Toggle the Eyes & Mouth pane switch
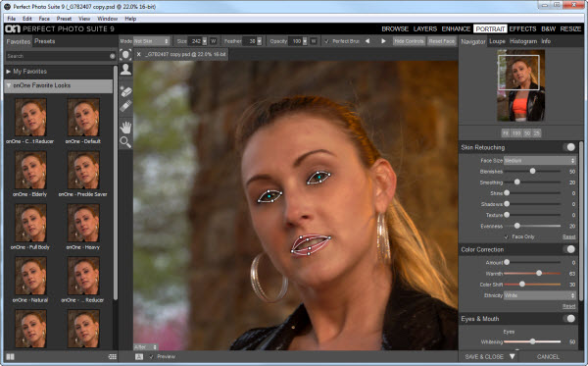Image resolution: width=588 pixels, height=366 pixels. tap(569, 319)
